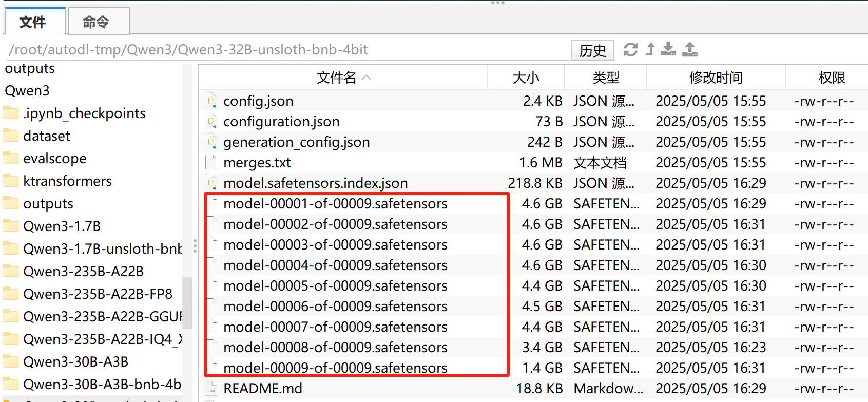This screenshot has height=402, width=868.
Task: Click the refresh directory icon
Action: pyautogui.click(x=630, y=49)
